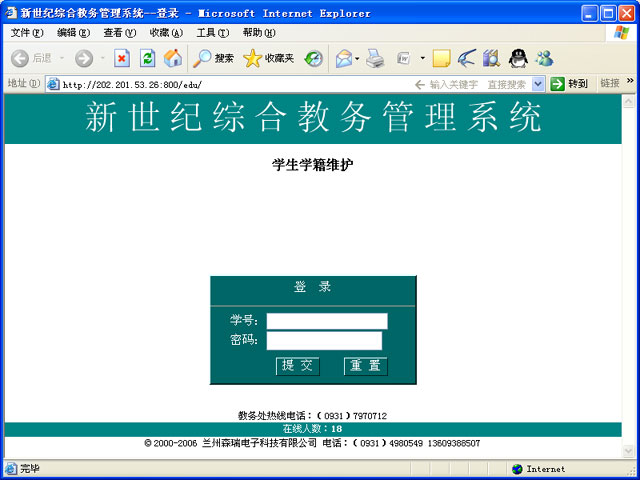This screenshot has height=480, width=640.
Task: Open the 工具(T) menu
Action: [x=213, y=33]
